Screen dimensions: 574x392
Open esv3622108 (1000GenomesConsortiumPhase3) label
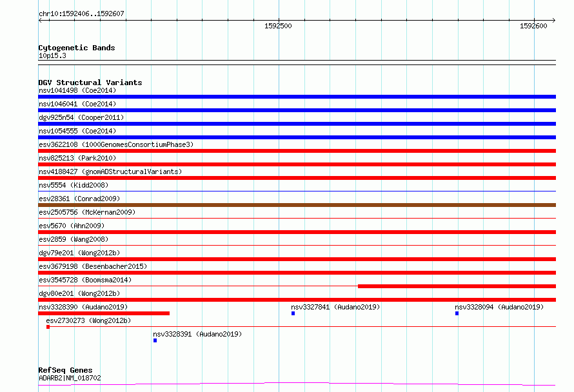click(x=116, y=144)
